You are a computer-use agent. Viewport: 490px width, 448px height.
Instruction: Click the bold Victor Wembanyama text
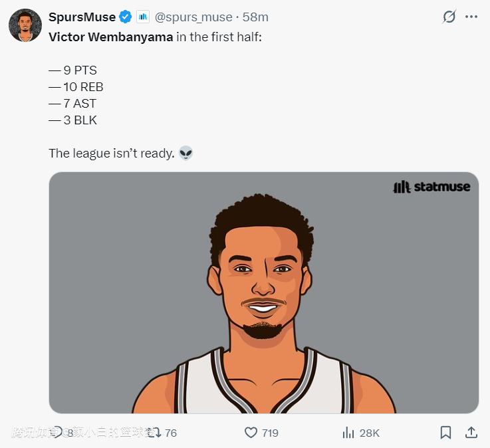[110, 37]
